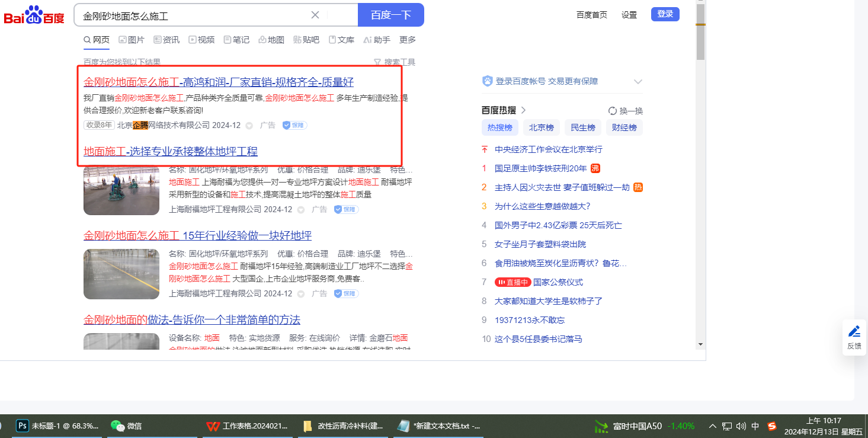Image resolution: width=868 pixels, height=438 pixels.
Task: Expand the Baidu account login chevron
Action: coord(638,82)
